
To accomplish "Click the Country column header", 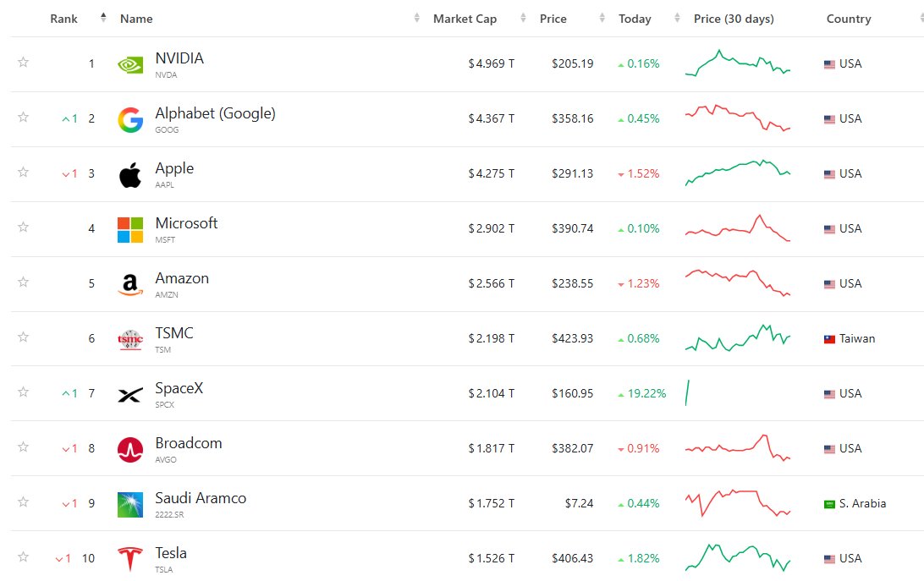I will point(849,19).
